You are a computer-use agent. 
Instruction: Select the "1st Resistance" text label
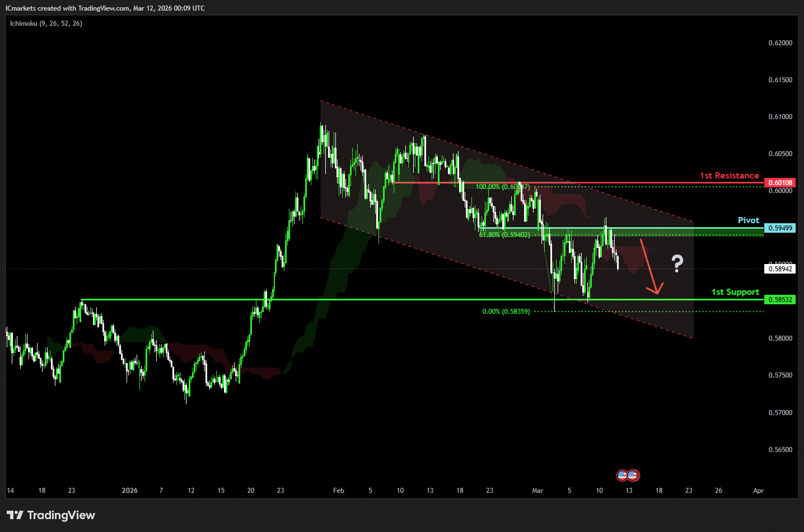click(729, 176)
